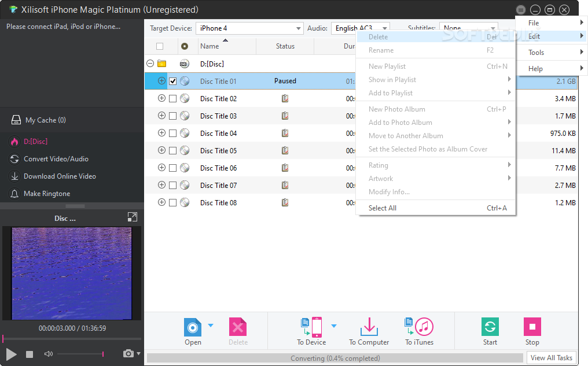588x366 pixels.
Task: Click the Converting progress bar
Action: (x=335, y=358)
